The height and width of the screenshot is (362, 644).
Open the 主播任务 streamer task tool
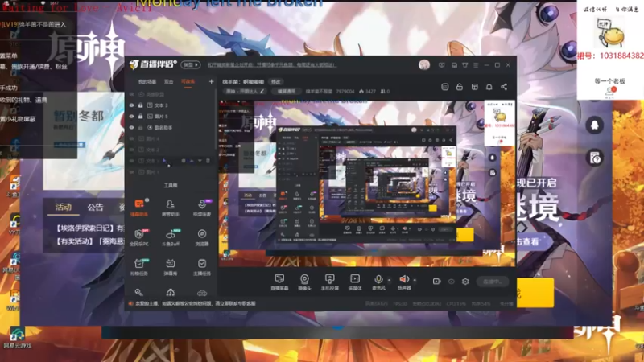click(x=202, y=267)
